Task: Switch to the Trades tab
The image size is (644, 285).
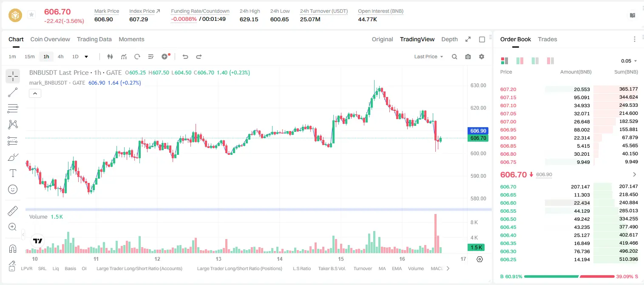Action: point(548,39)
